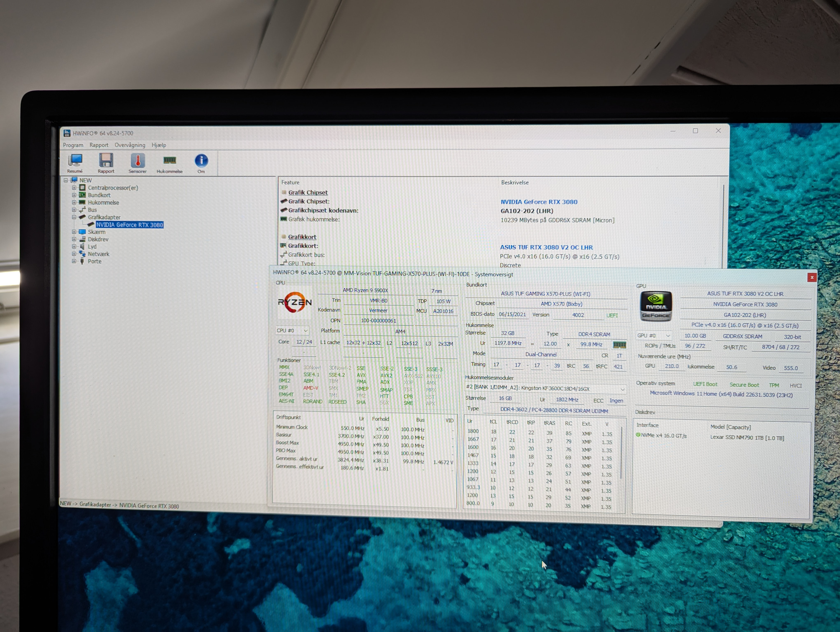
Task: Open the Om info icon
Action: pos(201,161)
